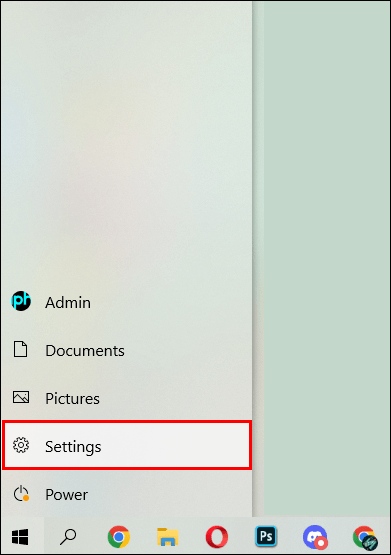
Task: Open Pictures from the Start menu
Action: pos(127,398)
